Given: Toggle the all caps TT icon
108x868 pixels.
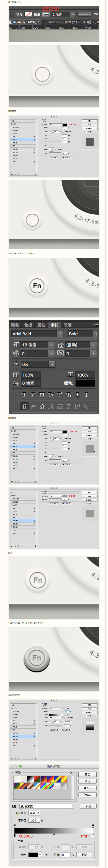Looking at the screenshot, I should pyautogui.click(x=42, y=395).
